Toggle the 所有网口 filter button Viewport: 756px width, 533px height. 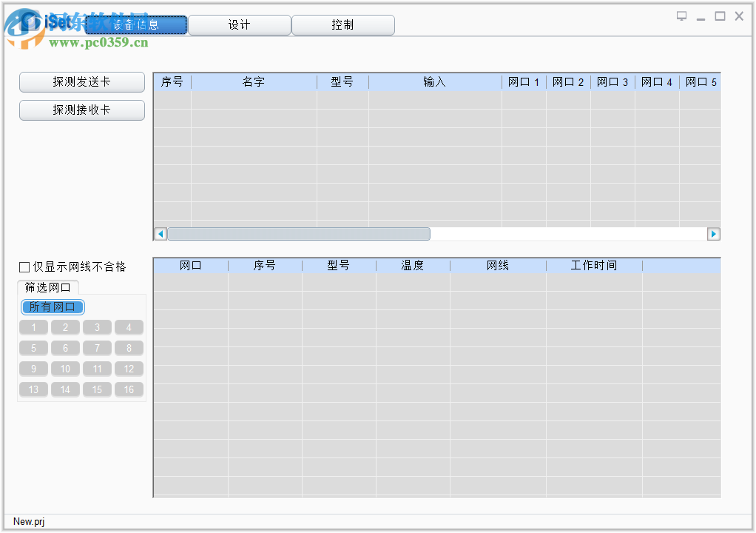pyautogui.click(x=52, y=306)
